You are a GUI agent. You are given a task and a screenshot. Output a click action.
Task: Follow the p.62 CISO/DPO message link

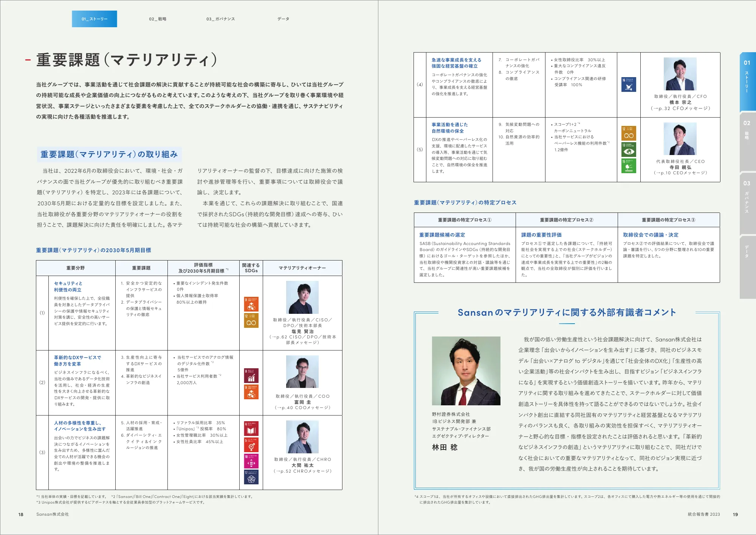pyautogui.click(x=303, y=340)
